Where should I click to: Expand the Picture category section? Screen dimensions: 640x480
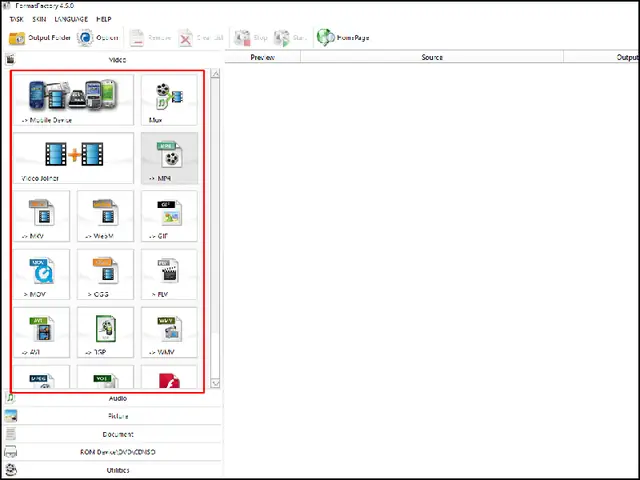113,416
